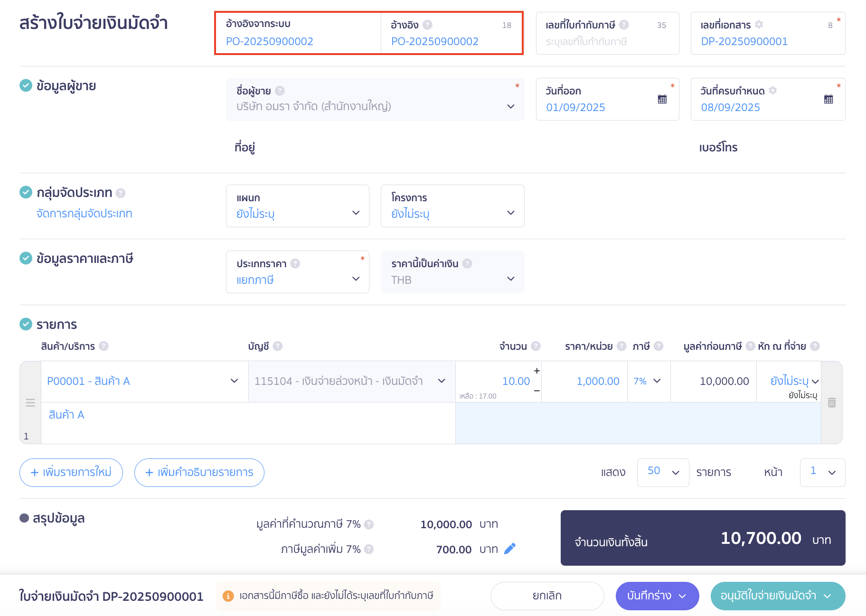Viewport: 866px width, 616px height.
Task: Click the drag handle on item row 1
Action: (x=30, y=402)
